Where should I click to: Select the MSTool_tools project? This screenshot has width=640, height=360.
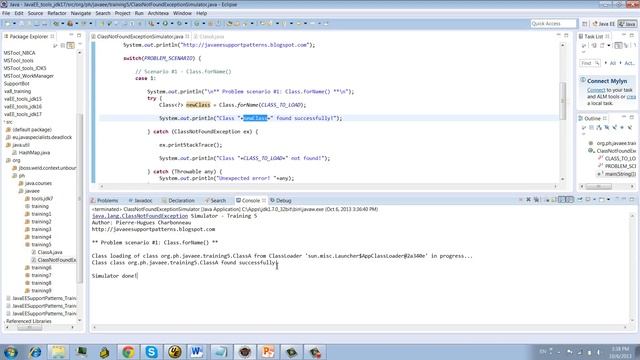click(x=19, y=60)
